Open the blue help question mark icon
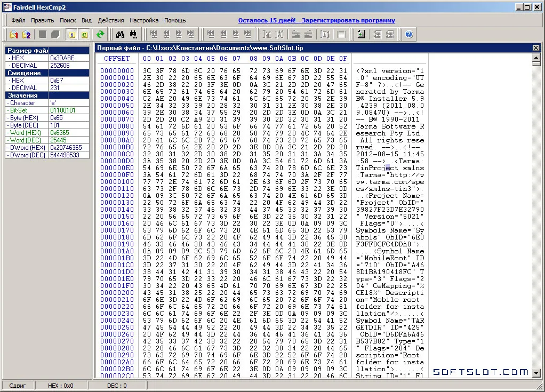The width and height of the screenshot is (545, 392). pyautogui.click(x=408, y=34)
